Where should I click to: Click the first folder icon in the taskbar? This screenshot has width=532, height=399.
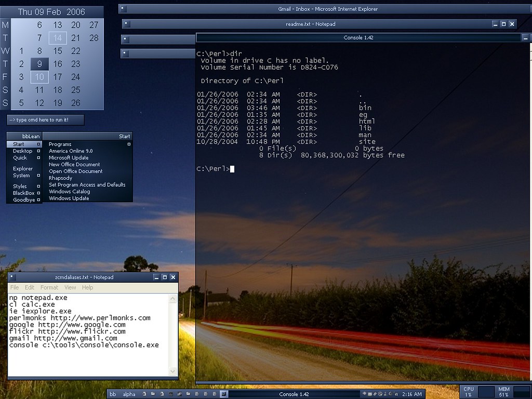tap(153, 394)
